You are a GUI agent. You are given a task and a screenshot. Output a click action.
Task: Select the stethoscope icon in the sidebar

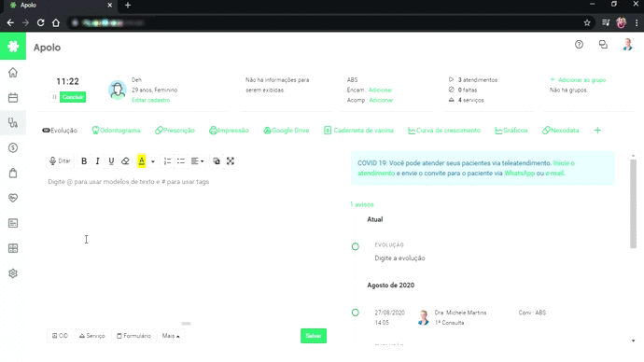(x=13, y=123)
